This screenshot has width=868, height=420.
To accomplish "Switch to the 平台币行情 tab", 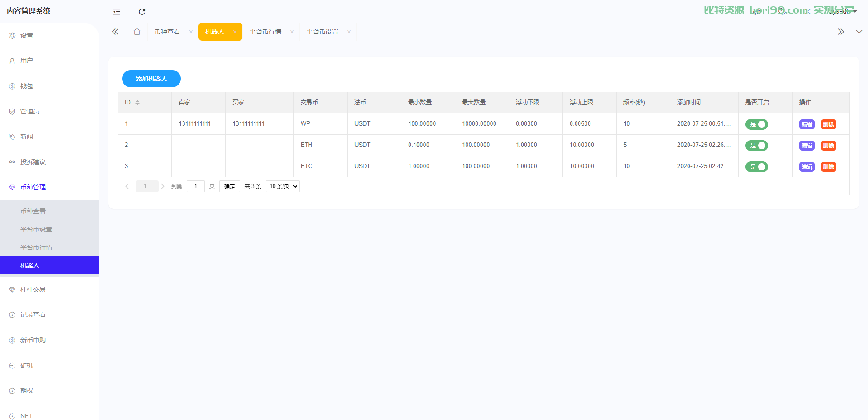I will 265,32.
